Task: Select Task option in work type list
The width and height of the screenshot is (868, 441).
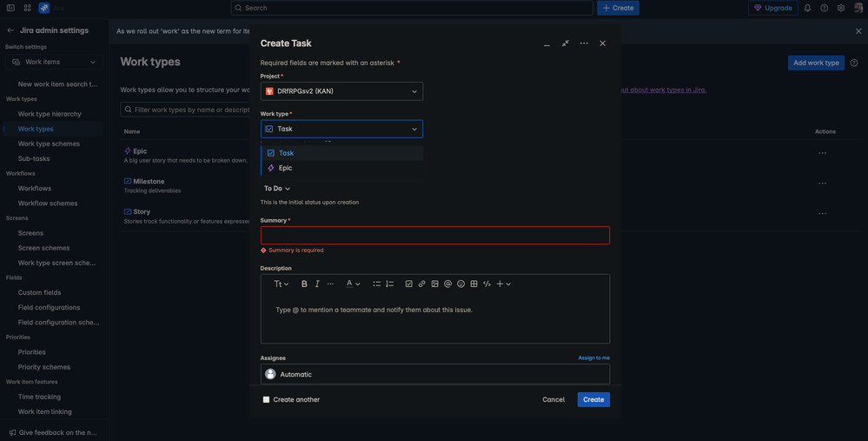Action: pos(341,153)
